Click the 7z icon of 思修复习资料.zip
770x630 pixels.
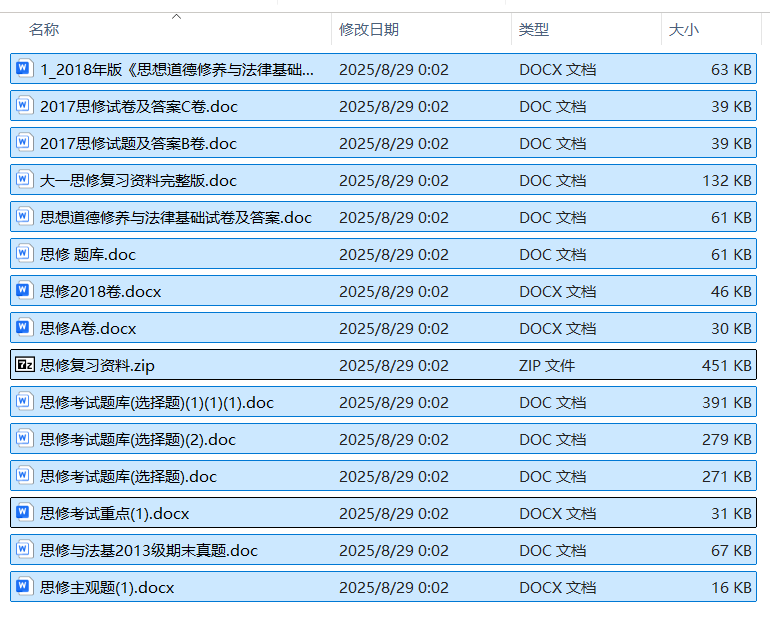coord(25,365)
